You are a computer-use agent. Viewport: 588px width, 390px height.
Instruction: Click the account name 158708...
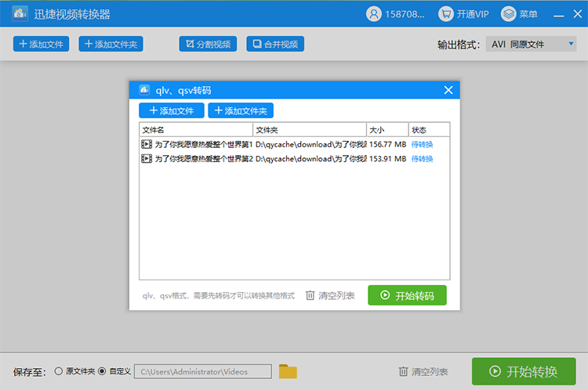405,14
